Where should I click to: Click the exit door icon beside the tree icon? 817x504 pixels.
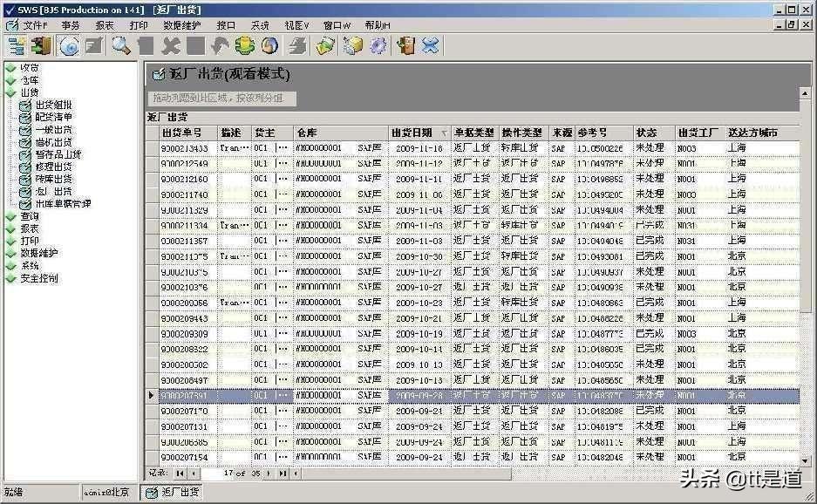[41, 46]
